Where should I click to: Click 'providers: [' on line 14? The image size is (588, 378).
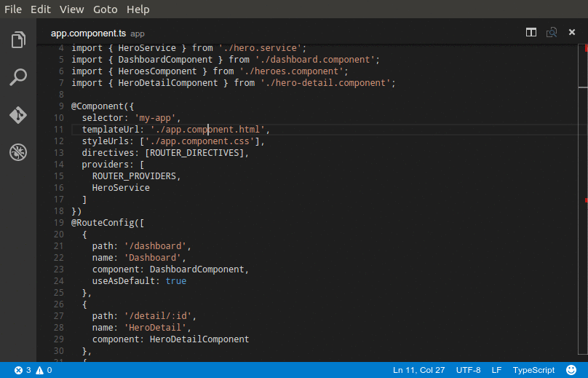pos(113,165)
